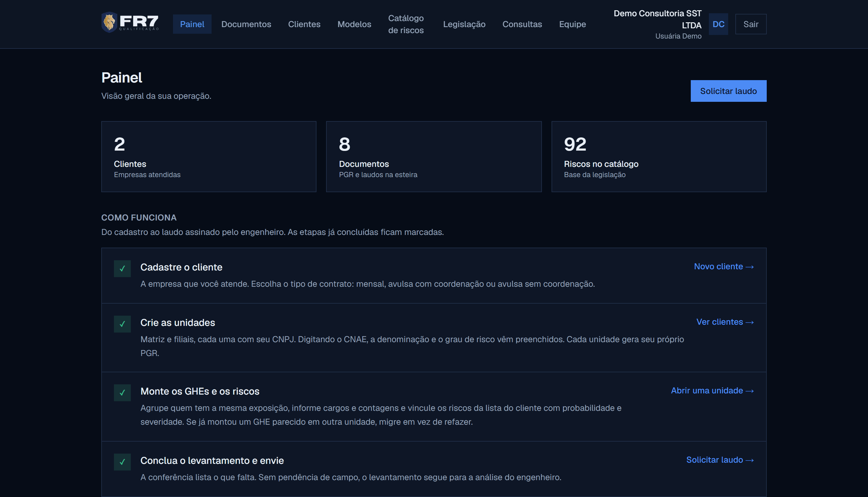Open the Consultas section
Screen dimensions: 868x497
tap(522, 24)
